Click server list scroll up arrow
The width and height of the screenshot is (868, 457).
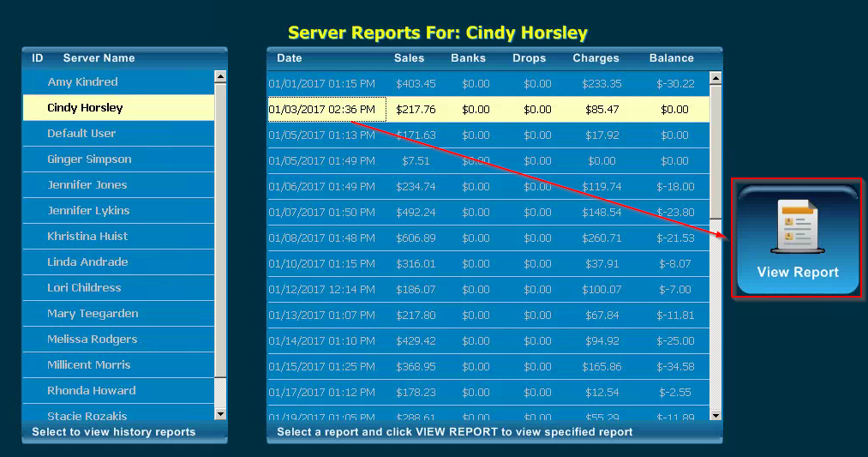(x=220, y=76)
